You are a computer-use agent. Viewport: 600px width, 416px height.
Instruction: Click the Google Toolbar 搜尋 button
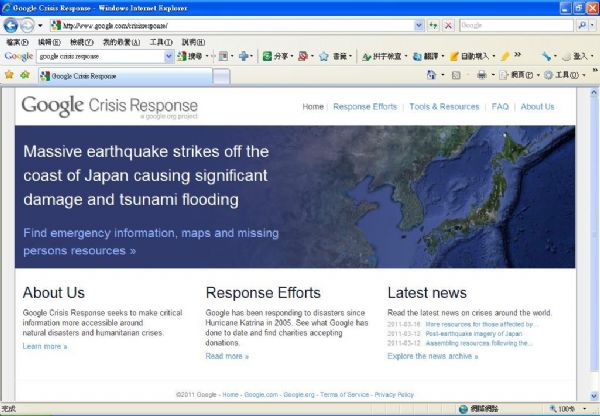[190, 56]
